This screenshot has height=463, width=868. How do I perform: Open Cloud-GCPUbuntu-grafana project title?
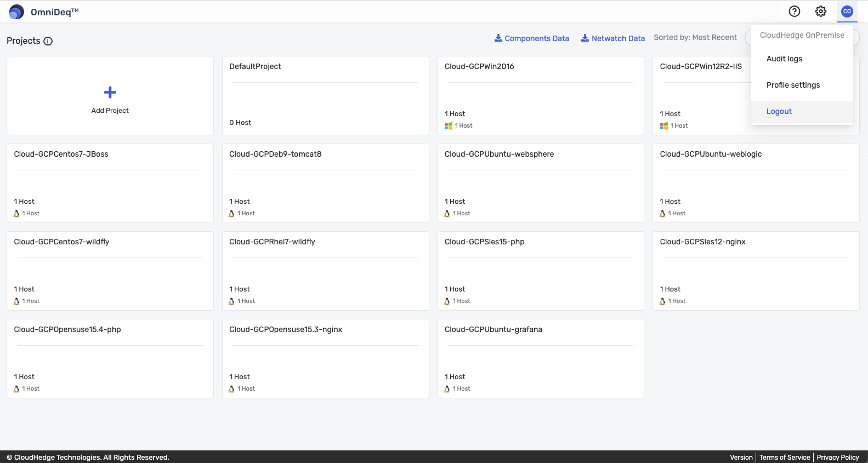[493, 329]
